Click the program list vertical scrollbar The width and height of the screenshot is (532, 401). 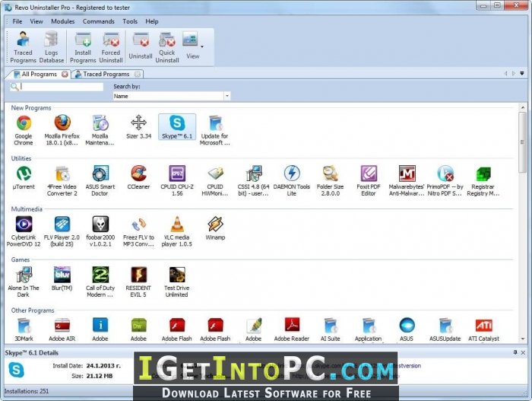pyautogui.click(x=523, y=142)
